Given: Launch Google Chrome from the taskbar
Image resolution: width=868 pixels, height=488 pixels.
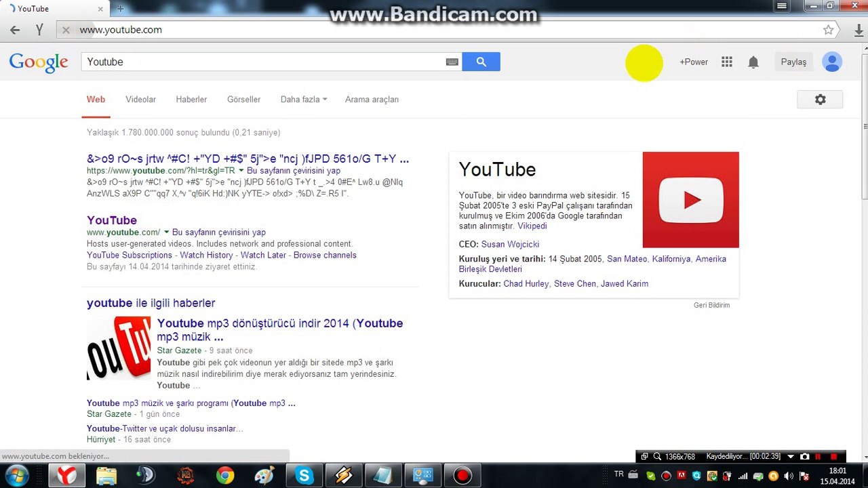Looking at the screenshot, I should (x=225, y=476).
